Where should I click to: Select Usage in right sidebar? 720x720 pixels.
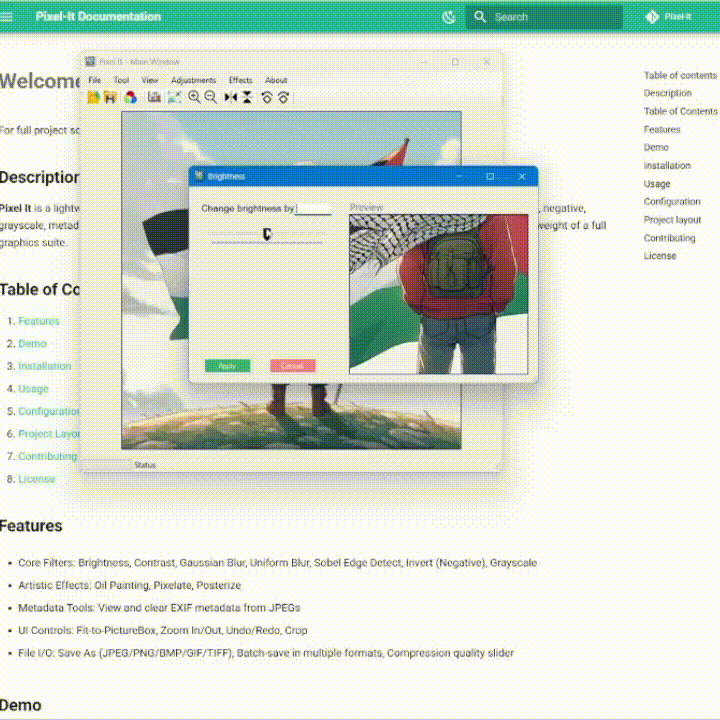[x=657, y=184]
